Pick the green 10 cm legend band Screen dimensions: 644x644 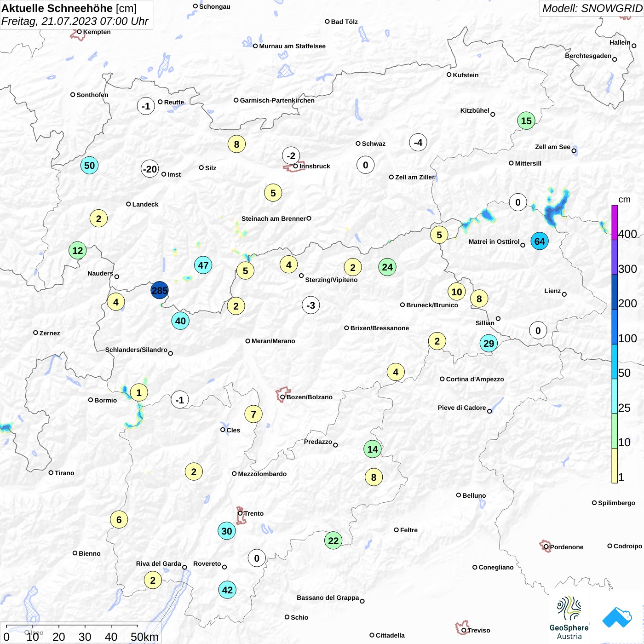(615, 431)
